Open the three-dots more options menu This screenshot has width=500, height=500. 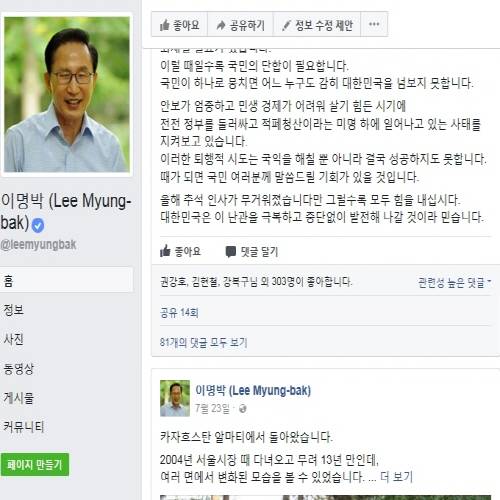(374, 24)
